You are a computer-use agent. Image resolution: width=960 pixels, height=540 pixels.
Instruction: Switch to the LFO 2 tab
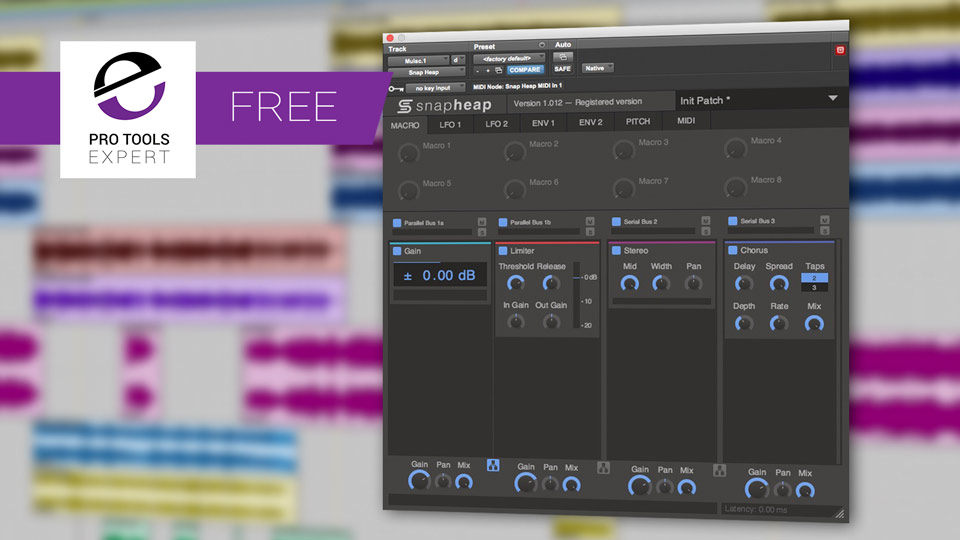[497, 124]
